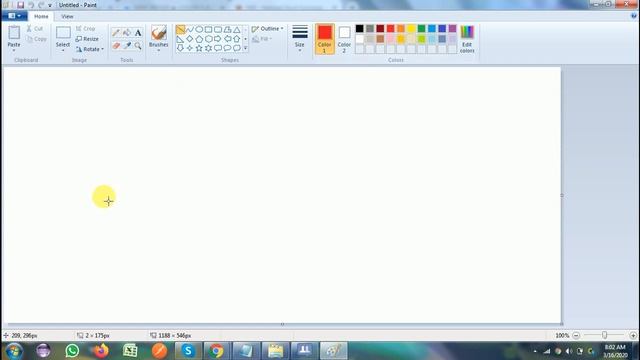Image resolution: width=640 pixels, height=360 pixels.
Task: Expand the Select dropdown arrow
Action: coord(63,50)
